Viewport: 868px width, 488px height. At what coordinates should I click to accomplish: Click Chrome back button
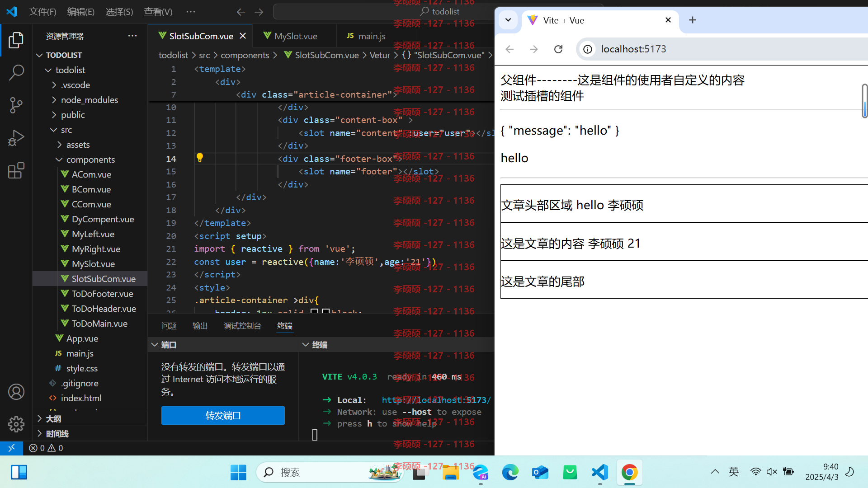click(x=509, y=49)
